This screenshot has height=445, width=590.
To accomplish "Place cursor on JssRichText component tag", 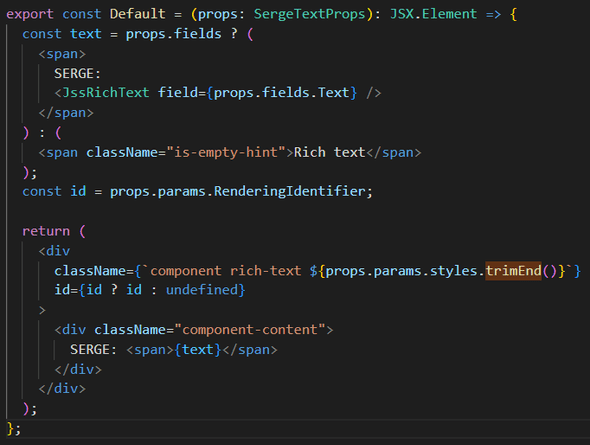I will click(x=105, y=93).
